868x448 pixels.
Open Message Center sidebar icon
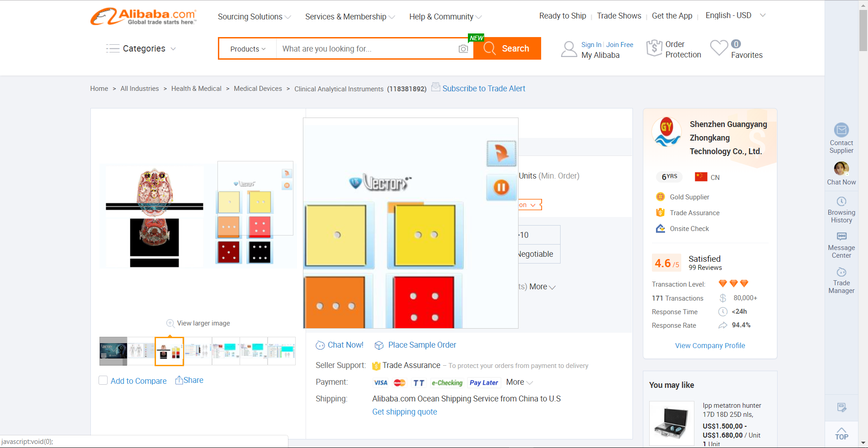841,236
